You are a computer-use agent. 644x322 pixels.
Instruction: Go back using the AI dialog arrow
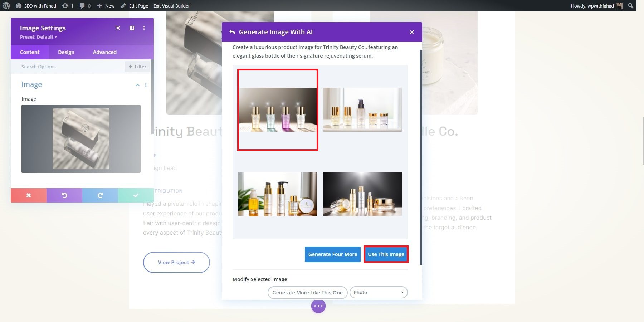(232, 32)
